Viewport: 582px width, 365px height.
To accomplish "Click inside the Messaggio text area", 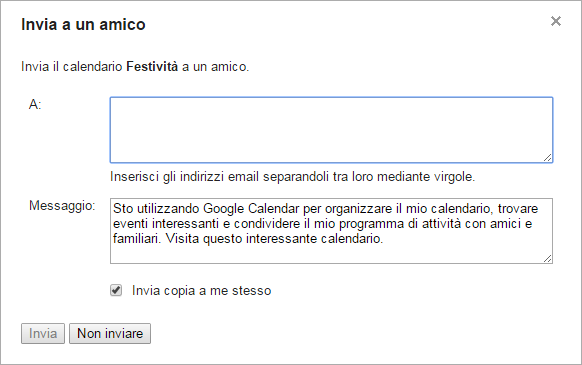I will (x=331, y=231).
